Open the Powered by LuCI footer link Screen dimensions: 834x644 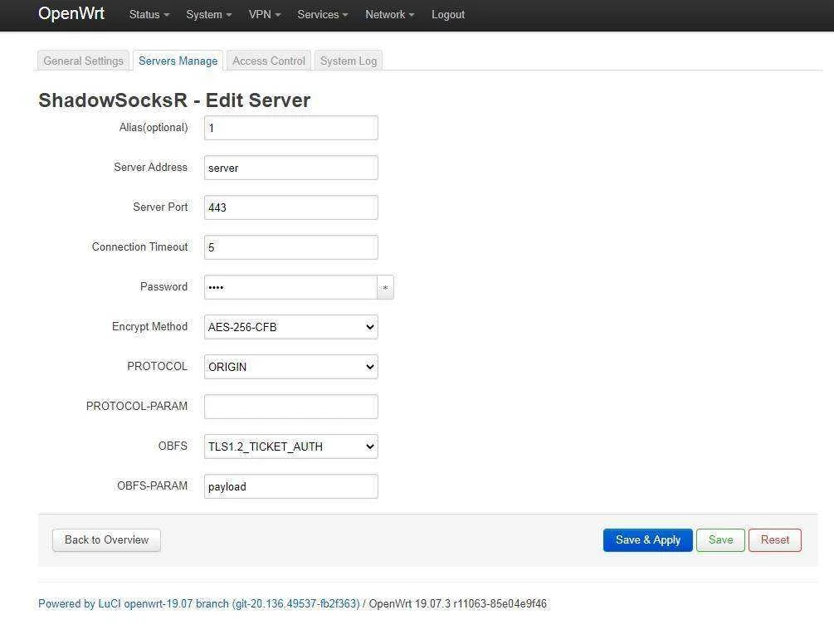coord(199,603)
